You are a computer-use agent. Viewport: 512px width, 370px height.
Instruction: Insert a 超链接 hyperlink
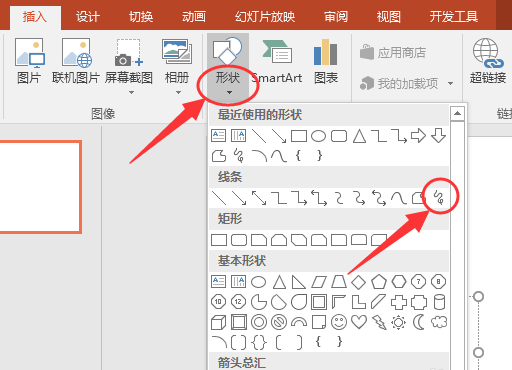point(488,62)
